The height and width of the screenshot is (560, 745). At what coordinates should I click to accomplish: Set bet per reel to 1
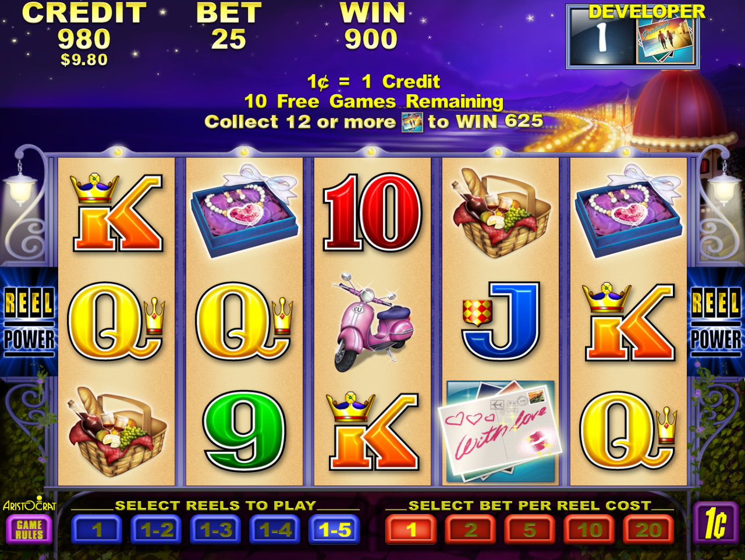point(411,530)
